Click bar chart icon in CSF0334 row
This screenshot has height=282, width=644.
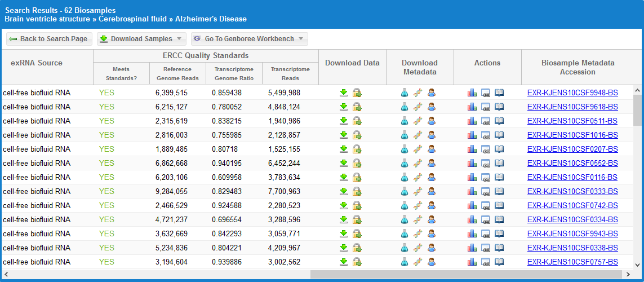coord(472,219)
